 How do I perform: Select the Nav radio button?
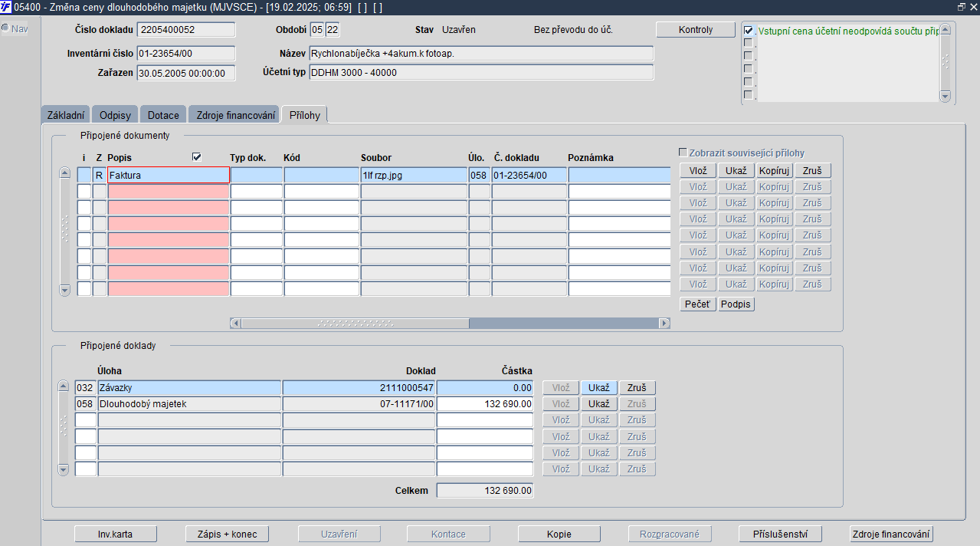pyautogui.click(x=5, y=28)
